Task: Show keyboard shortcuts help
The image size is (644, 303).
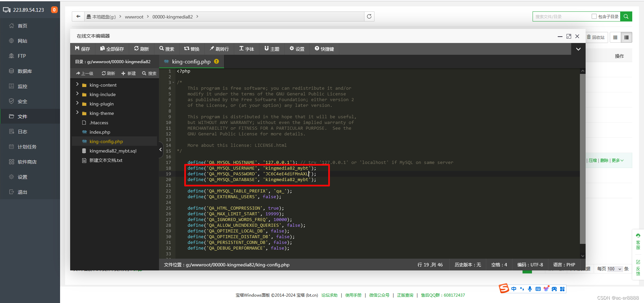Action: 324,49
